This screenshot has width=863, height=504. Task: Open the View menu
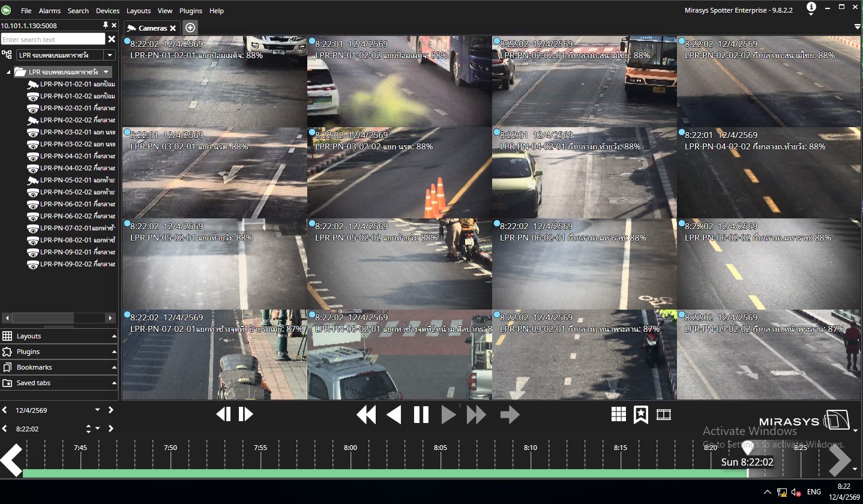click(165, 11)
